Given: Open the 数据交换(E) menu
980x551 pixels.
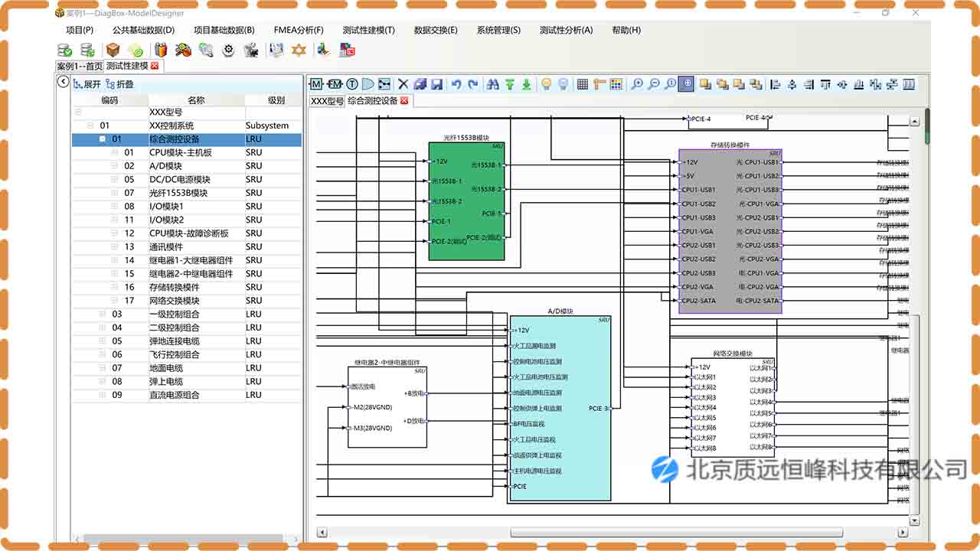Looking at the screenshot, I should (436, 31).
